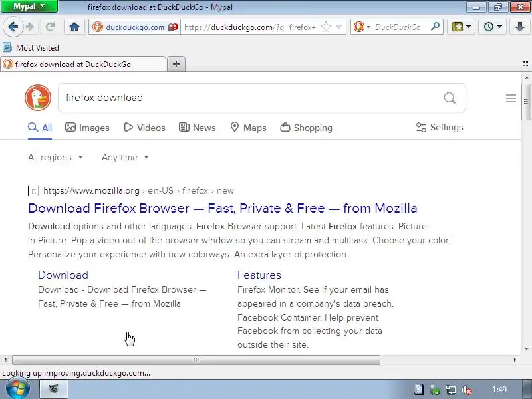Click the magnifier in the browser search box
Image resolution: width=532 pixels, height=399 pixels.
[435, 27]
